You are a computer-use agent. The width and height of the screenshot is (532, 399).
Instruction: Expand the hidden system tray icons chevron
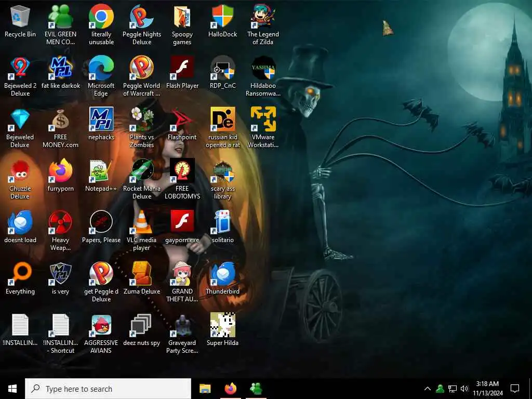tap(428, 389)
